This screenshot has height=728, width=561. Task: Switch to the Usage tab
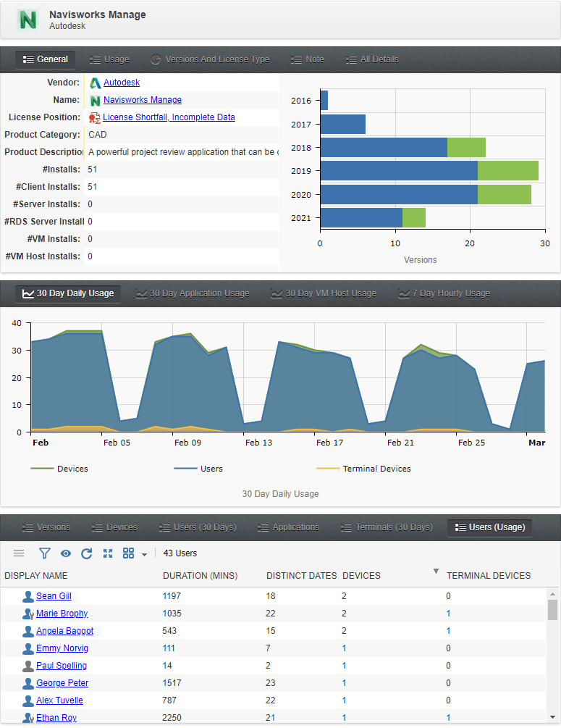(109, 59)
